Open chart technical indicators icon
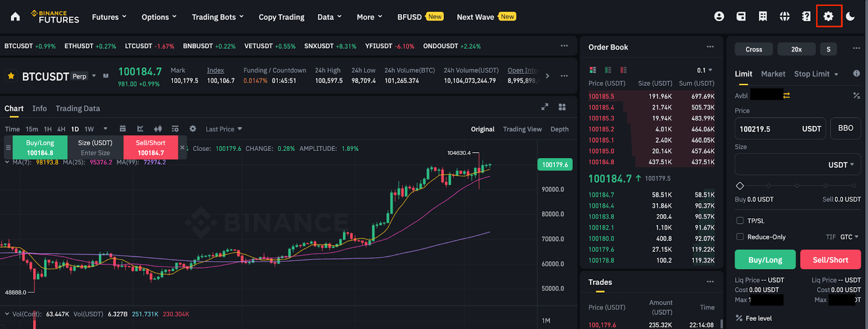The image size is (868, 329). (x=140, y=129)
